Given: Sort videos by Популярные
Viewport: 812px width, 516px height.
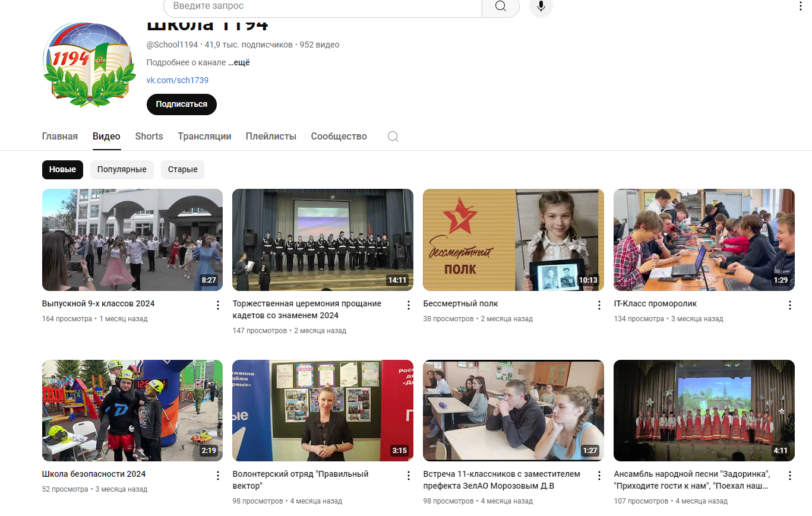Looking at the screenshot, I should pyautogui.click(x=122, y=169).
